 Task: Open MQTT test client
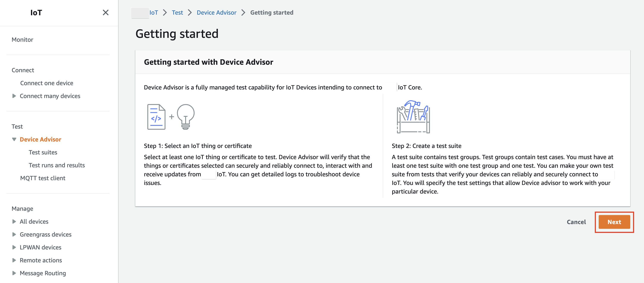(43, 178)
